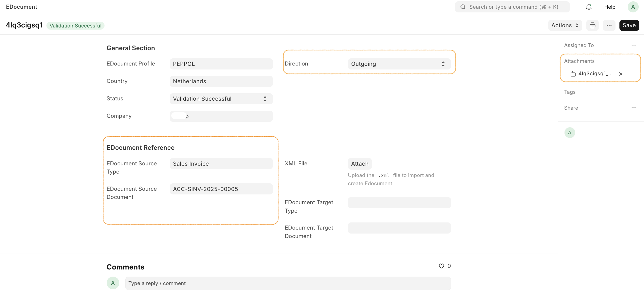Image resolution: width=644 pixels, height=298 pixels.
Task: Open the Status dropdown
Action: coord(221,99)
